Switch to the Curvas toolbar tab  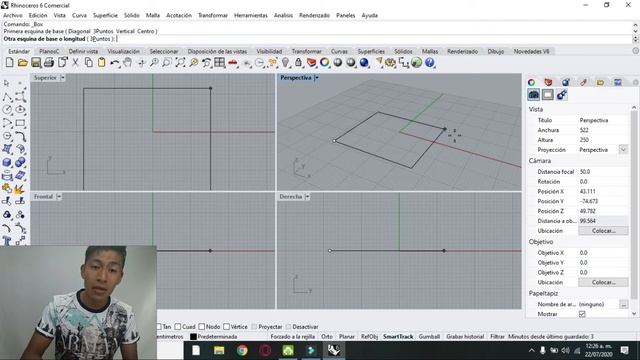(x=339, y=51)
